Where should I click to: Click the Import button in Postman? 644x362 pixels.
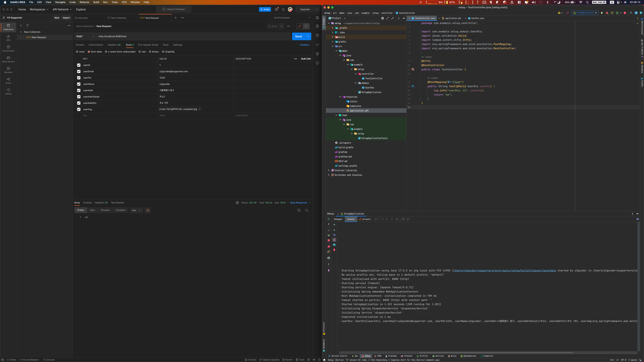pos(66,18)
